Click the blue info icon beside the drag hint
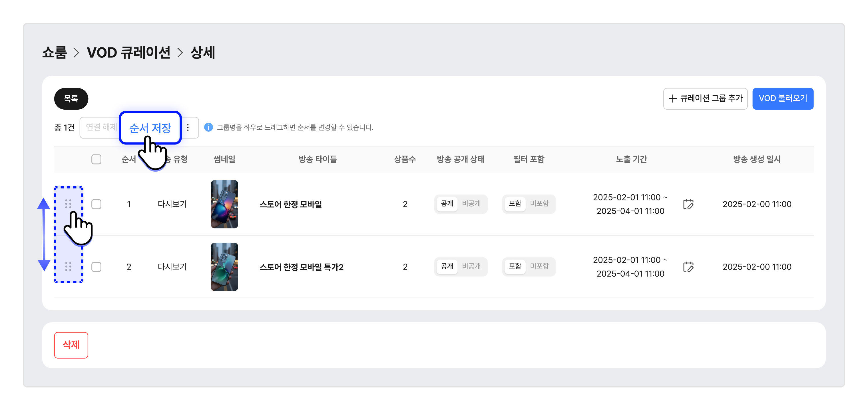868x410 pixels. pyautogui.click(x=208, y=127)
